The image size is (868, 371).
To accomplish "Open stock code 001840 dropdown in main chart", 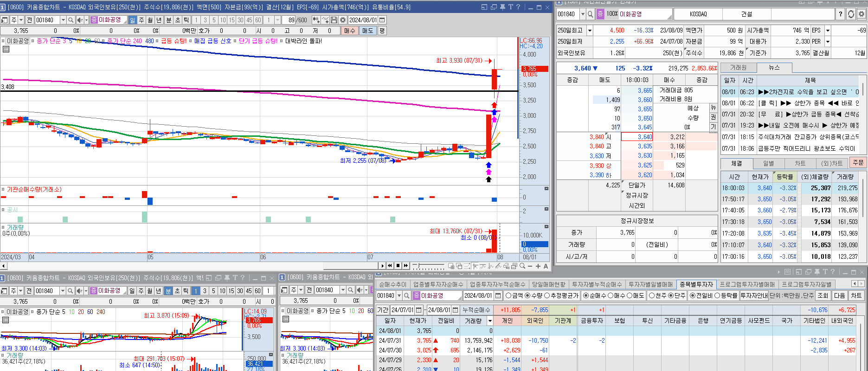I will click(x=63, y=20).
